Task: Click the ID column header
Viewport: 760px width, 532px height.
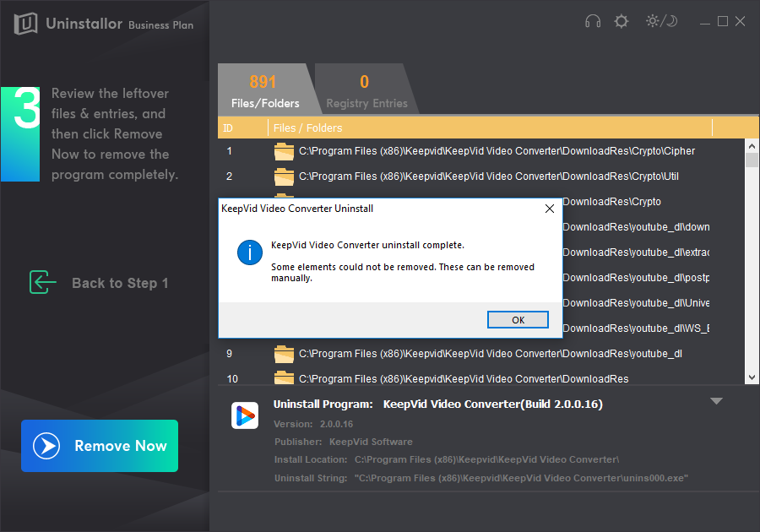Action: [228, 128]
